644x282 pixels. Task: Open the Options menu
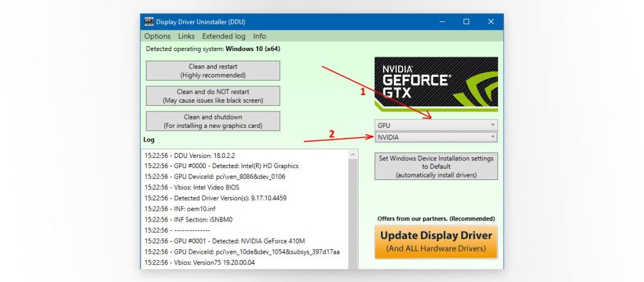click(157, 36)
